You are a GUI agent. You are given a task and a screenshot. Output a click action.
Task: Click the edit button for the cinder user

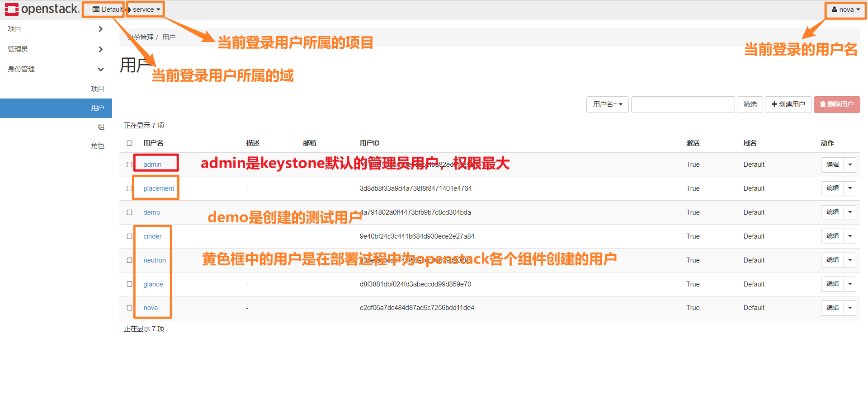[x=833, y=236]
